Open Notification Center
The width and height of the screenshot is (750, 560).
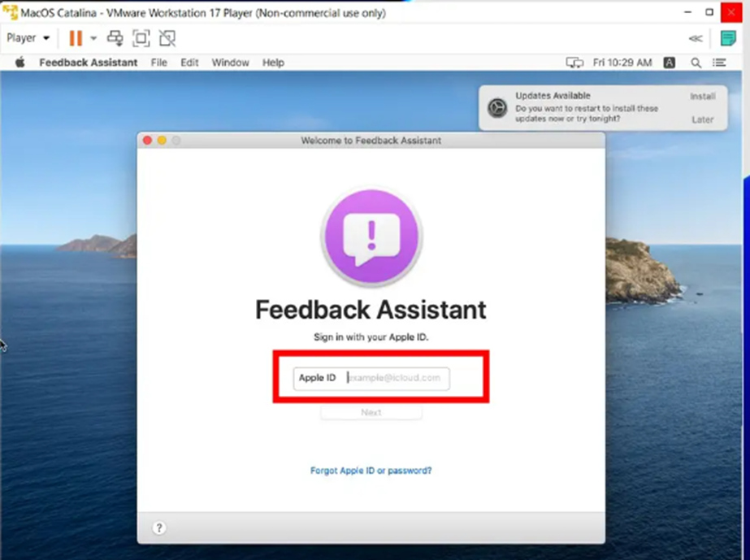click(719, 63)
